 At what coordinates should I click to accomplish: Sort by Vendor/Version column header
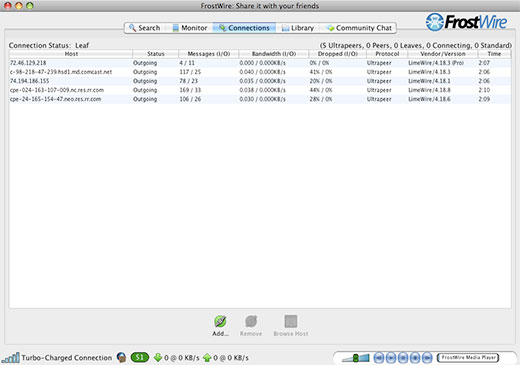tap(443, 54)
